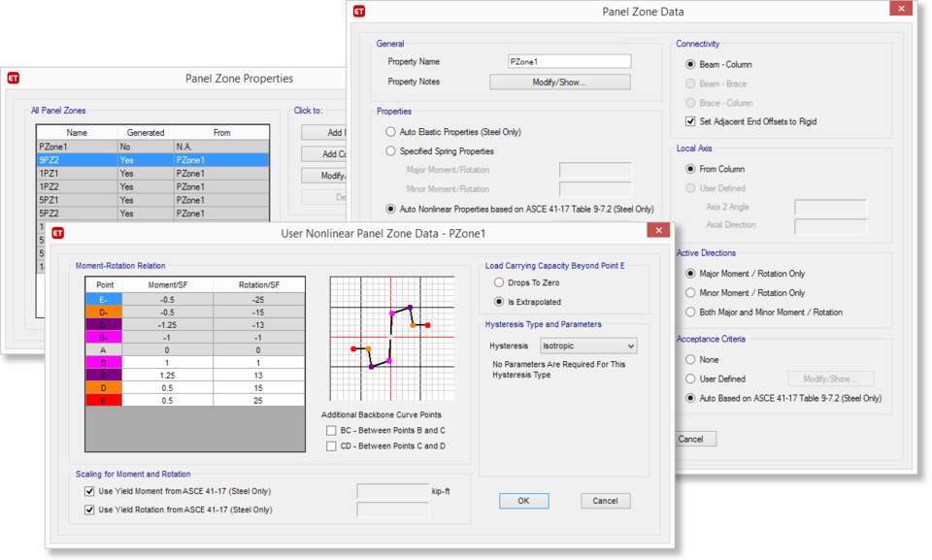Select 5PZ2 row in All Panel Zones
This screenshot has height=560, width=932.
tap(152, 214)
